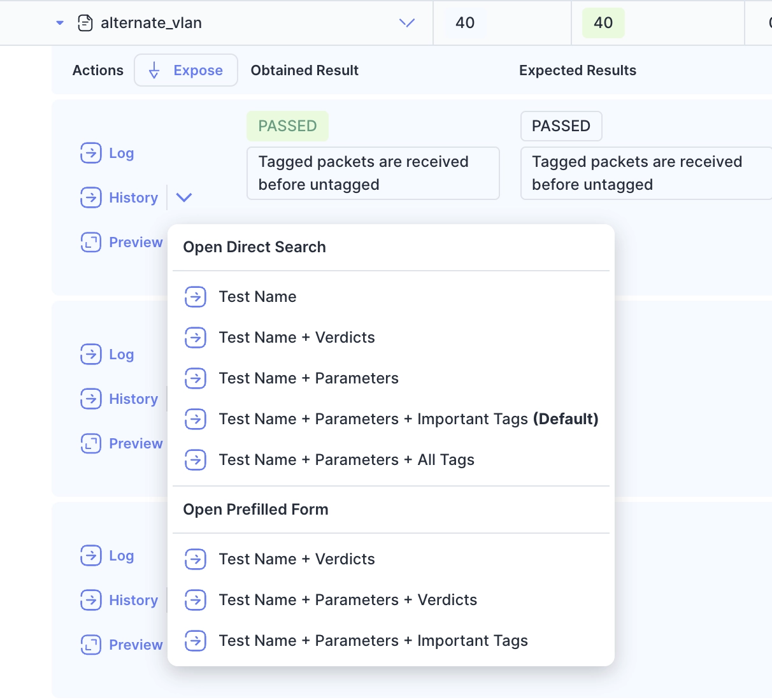This screenshot has width=772, height=700.
Task: Expand the alternate_vlan row chevron
Action: 406,23
